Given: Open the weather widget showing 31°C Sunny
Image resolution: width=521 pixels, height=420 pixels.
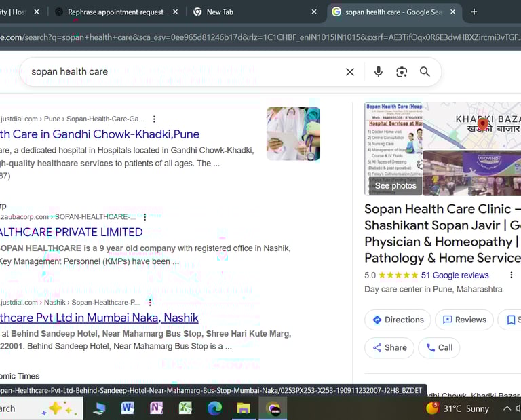Looking at the screenshot, I should point(457,408).
